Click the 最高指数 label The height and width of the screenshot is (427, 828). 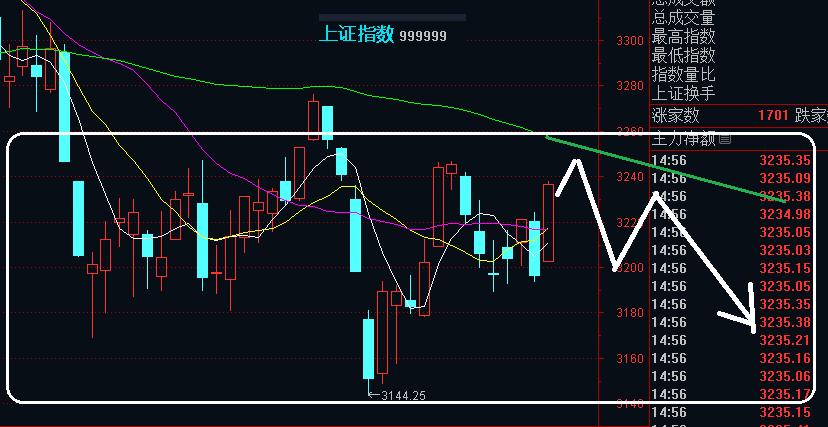coord(683,36)
